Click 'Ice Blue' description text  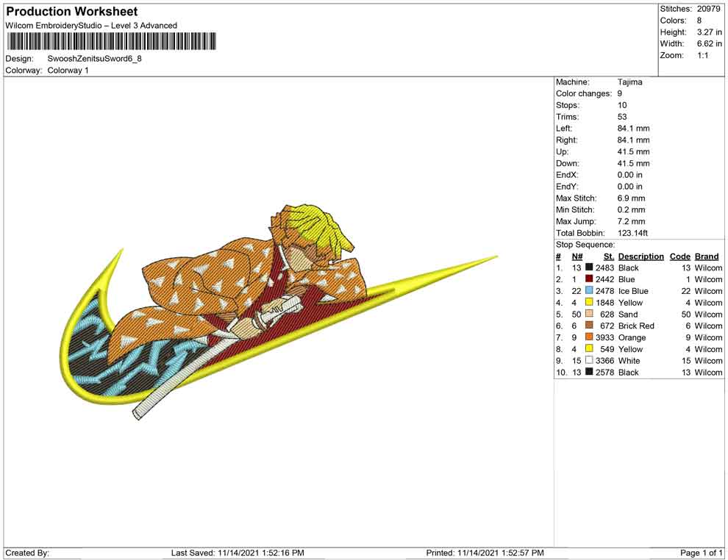633,291
